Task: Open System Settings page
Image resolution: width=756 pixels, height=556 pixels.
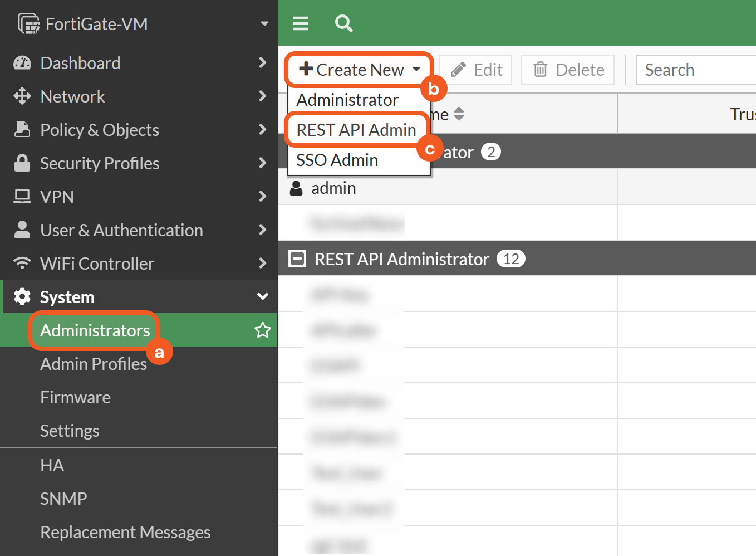Action: (70, 431)
